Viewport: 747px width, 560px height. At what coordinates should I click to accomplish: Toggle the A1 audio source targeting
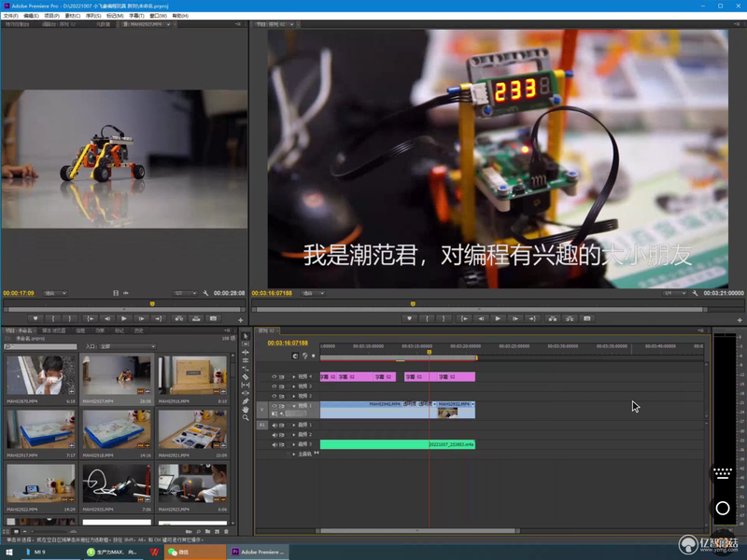click(262, 425)
